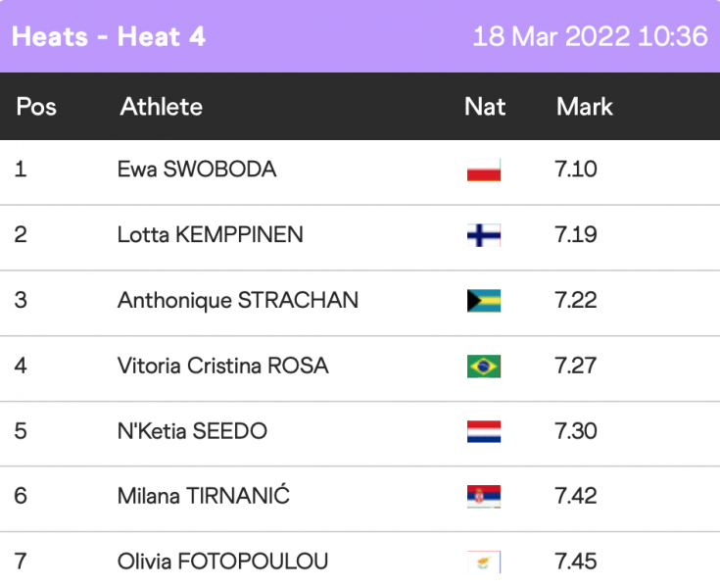Screen dimensions: 720x588
Task: Click the Netherlands flag icon
Action: 484,431
